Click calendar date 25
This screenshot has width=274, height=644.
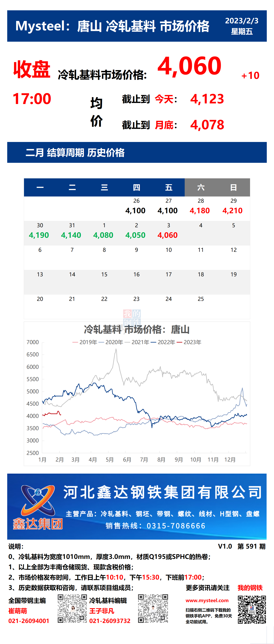tap(201, 299)
